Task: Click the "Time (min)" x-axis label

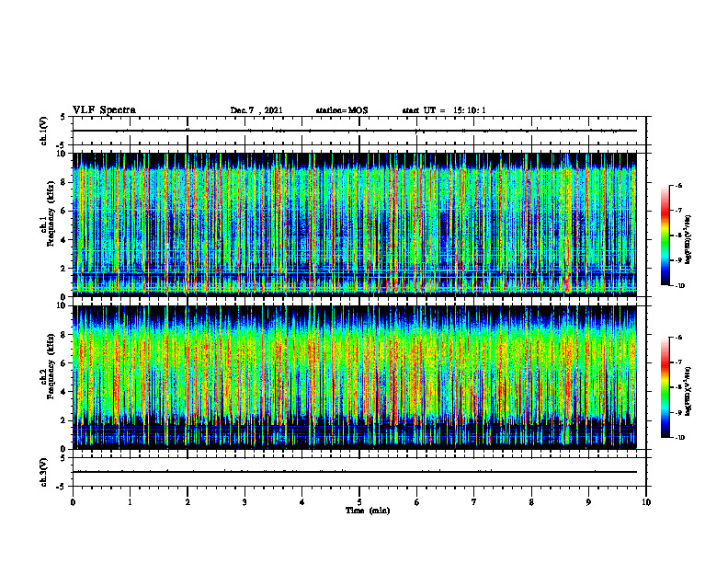Action: pos(368,511)
